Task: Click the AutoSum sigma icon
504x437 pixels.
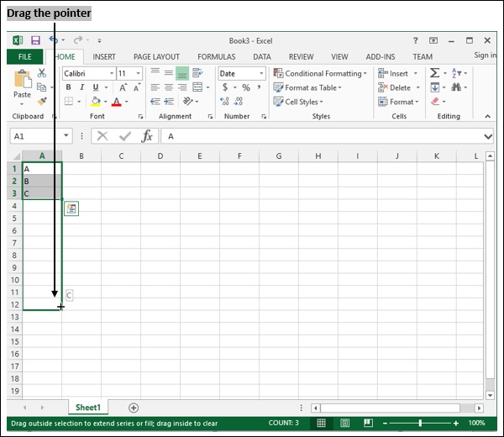Action: [435, 73]
